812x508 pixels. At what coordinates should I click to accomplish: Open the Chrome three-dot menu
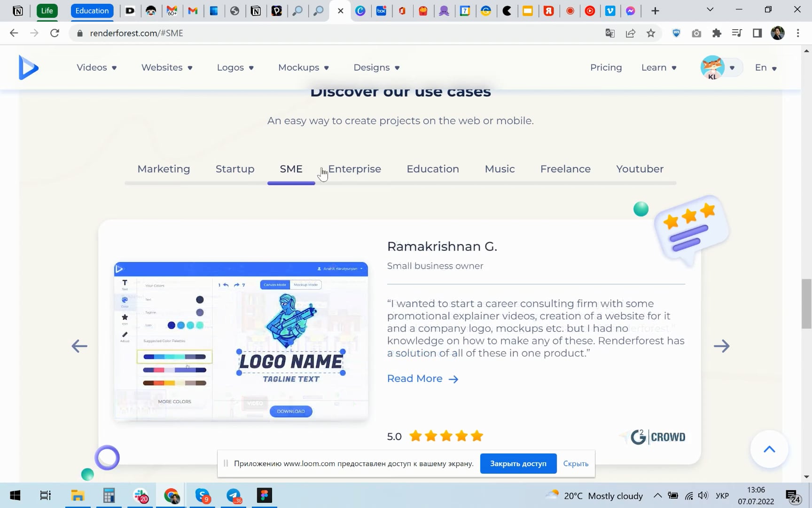pos(798,33)
